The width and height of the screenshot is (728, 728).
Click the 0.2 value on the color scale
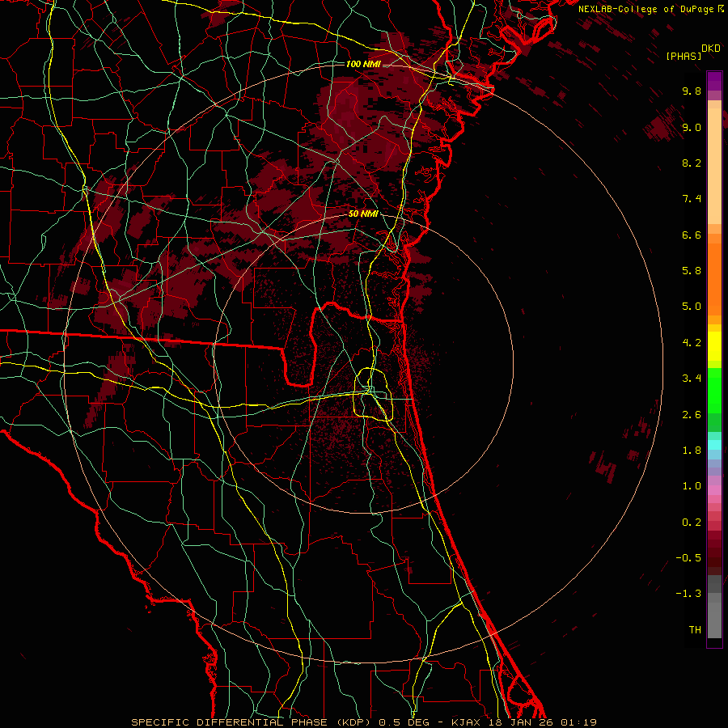tap(692, 523)
